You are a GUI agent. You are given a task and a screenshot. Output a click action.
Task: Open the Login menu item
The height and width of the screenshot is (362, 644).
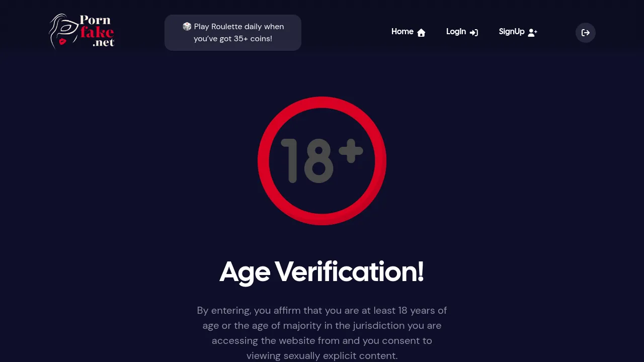click(x=456, y=32)
